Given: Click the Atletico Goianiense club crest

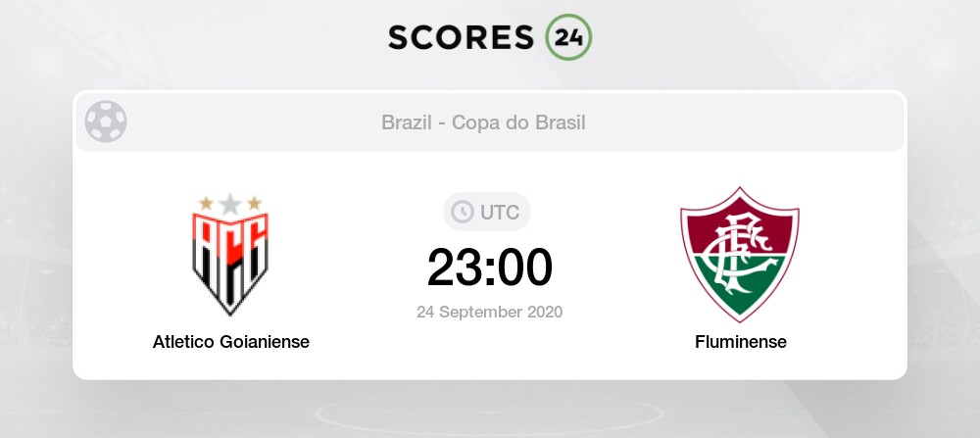Looking at the screenshot, I should click(229, 262).
